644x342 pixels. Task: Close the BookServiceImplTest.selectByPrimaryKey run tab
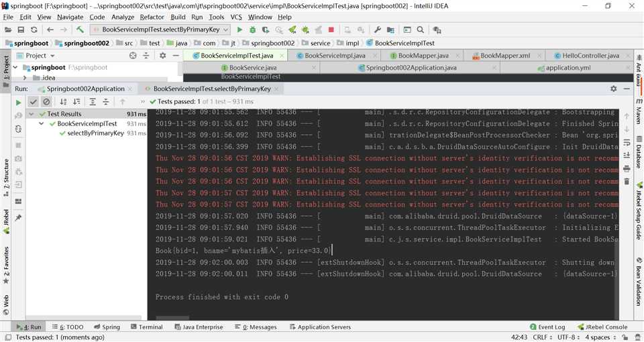coord(276,89)
